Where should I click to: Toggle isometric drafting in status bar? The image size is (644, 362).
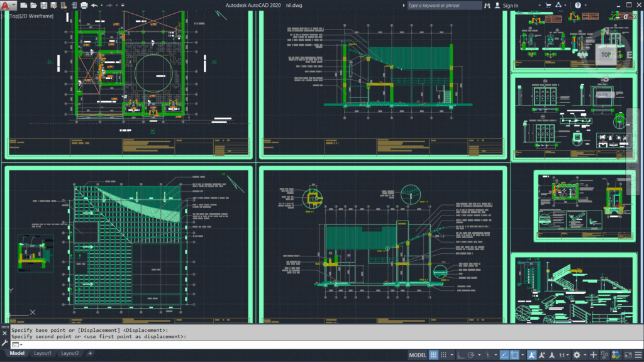[x=488, y=355]
